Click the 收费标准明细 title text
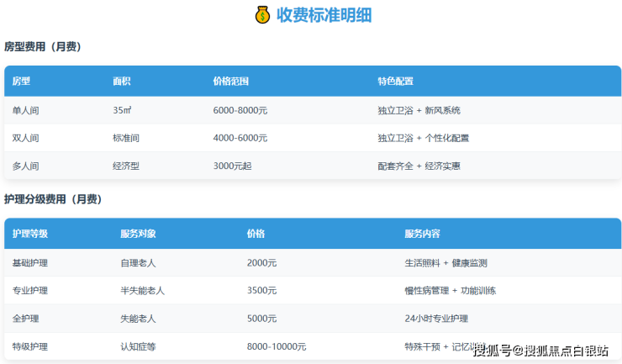This screenshot has height=364, width=622. tap(324, 15)
